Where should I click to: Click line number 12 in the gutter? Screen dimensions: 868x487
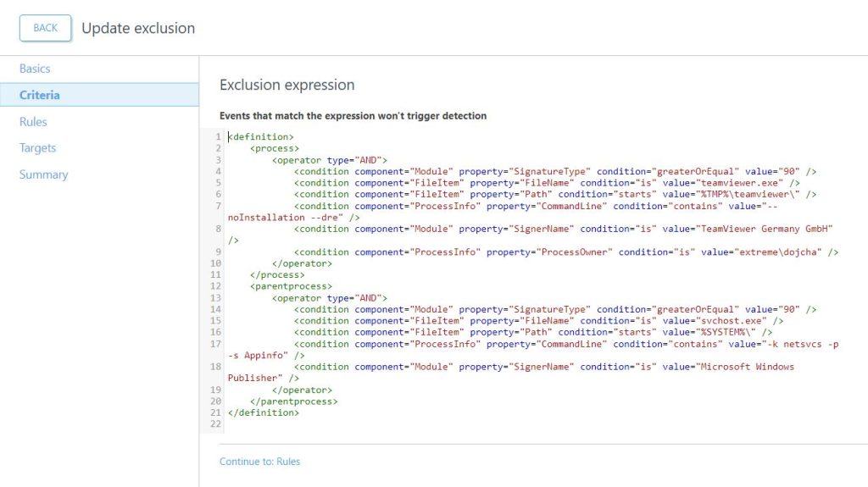[x=217, y=286]
